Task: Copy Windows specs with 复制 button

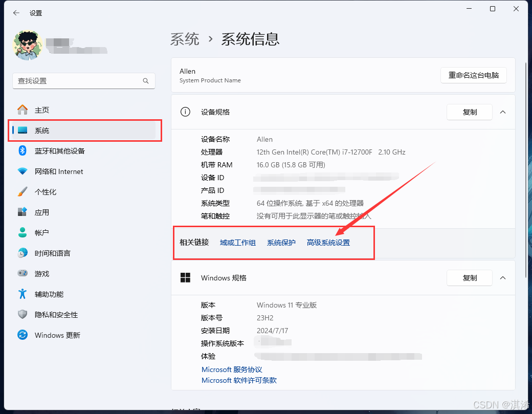Action: pos(470,278)
